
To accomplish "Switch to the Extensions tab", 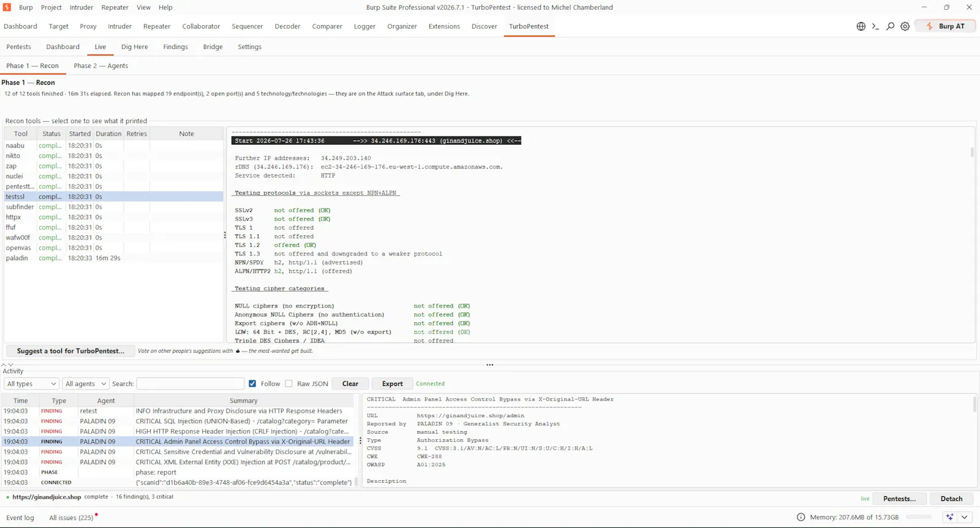I will coord(444,26).
